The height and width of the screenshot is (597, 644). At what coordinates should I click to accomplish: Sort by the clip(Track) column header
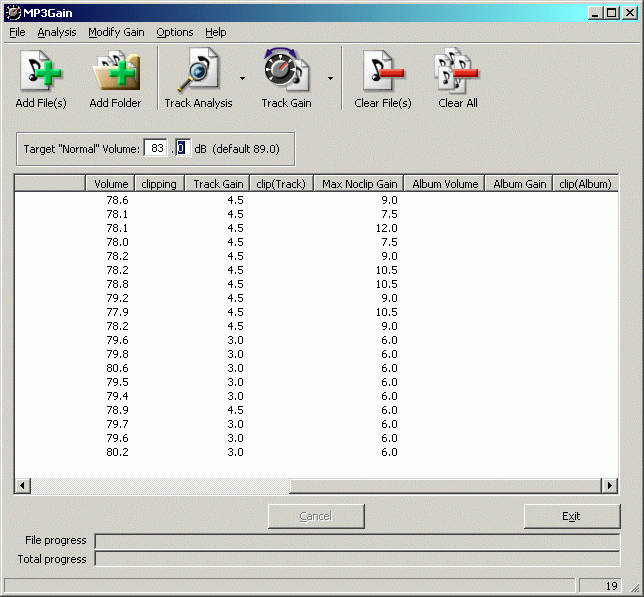pyautogui.click(x=281, y=184)
